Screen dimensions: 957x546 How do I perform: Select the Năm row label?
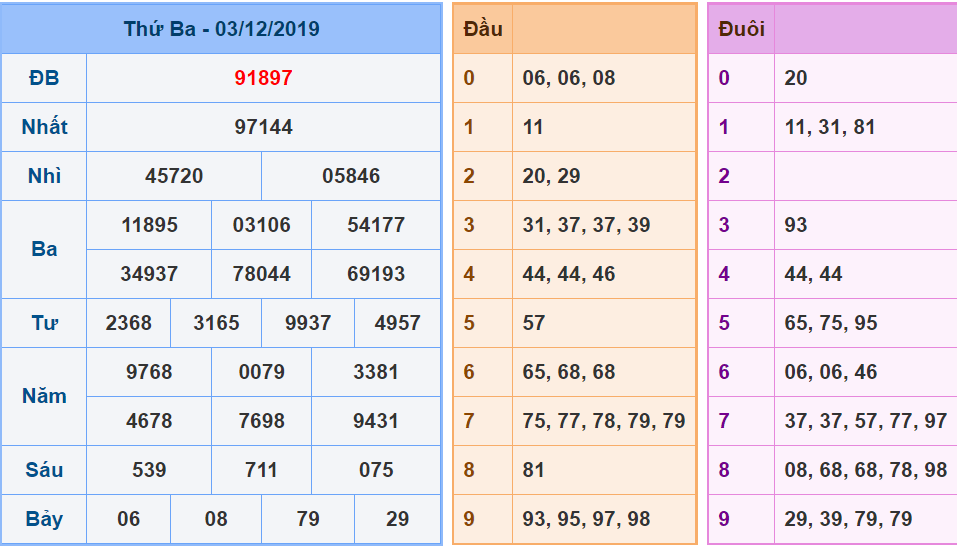pyautogui.click(x=44, y=396)
